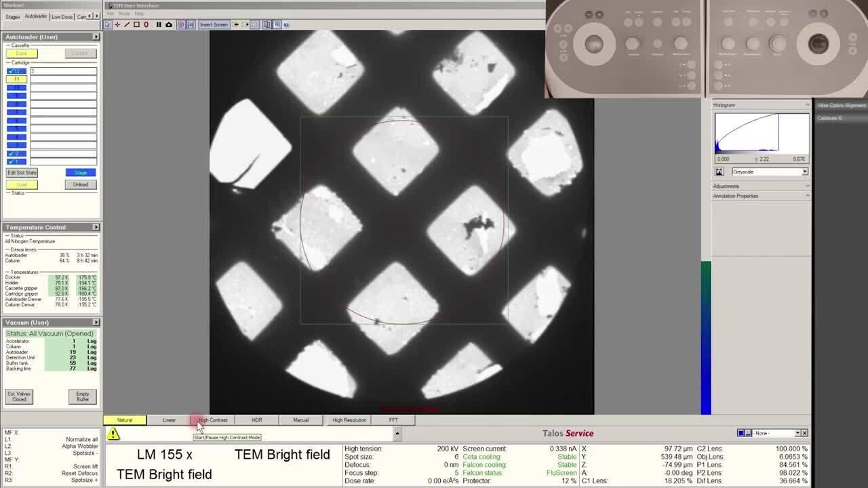This screenshot has width=868, height=488.
Task: Toggle cartridge slot 2 checkbox
Action: [x=16, y=153]
